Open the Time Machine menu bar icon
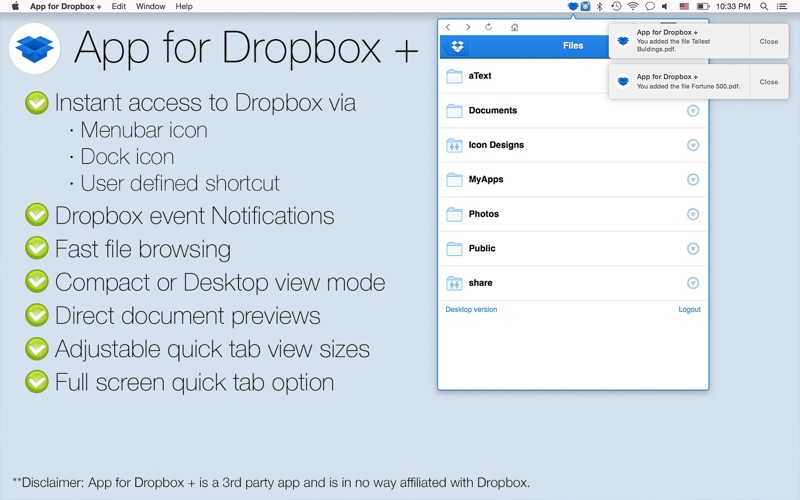Screen dimensions: 800x500 [x=616, y=6]
